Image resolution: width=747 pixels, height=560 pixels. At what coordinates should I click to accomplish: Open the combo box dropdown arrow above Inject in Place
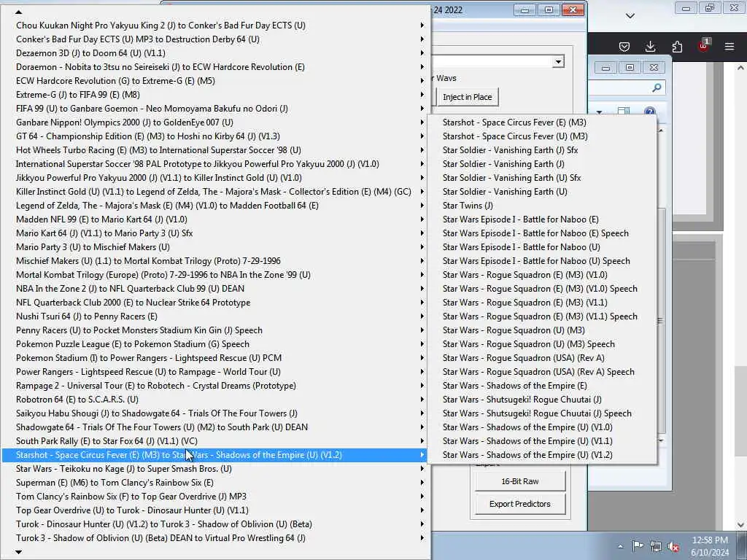558,61
